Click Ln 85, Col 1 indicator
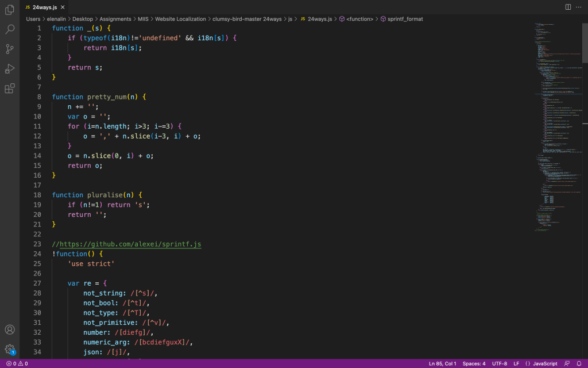The height and width of the screenshot is (368, 588). pos(442,363)
